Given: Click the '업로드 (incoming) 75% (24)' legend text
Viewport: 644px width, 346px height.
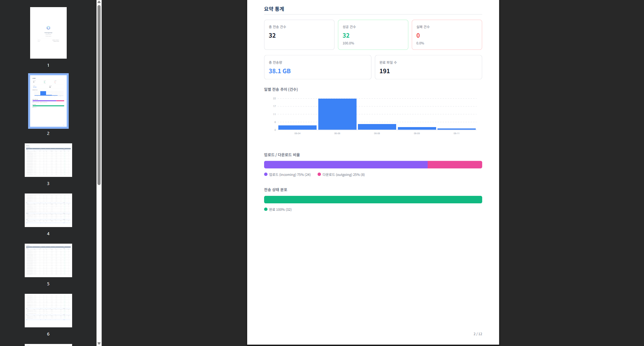Looking at the screenshot, I should pos(290,175).
